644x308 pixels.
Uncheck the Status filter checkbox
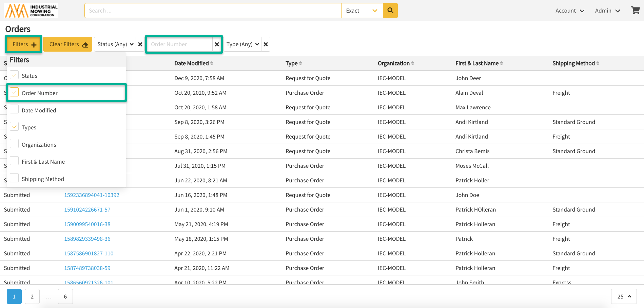(14, 75)
